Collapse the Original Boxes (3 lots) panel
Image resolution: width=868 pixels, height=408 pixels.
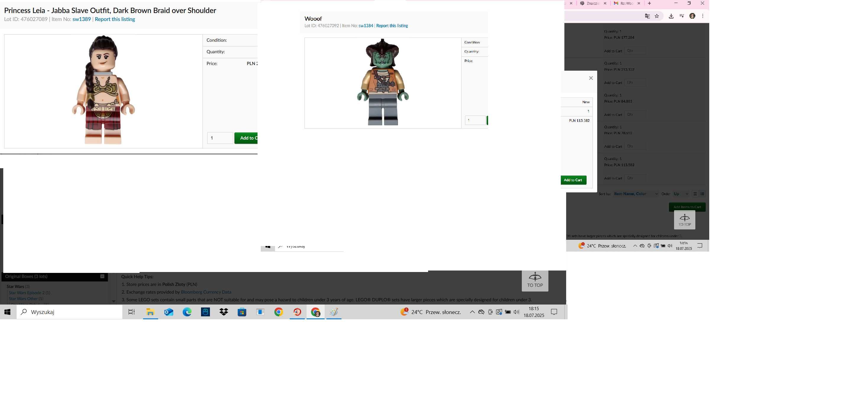click(x=102, y=276)
